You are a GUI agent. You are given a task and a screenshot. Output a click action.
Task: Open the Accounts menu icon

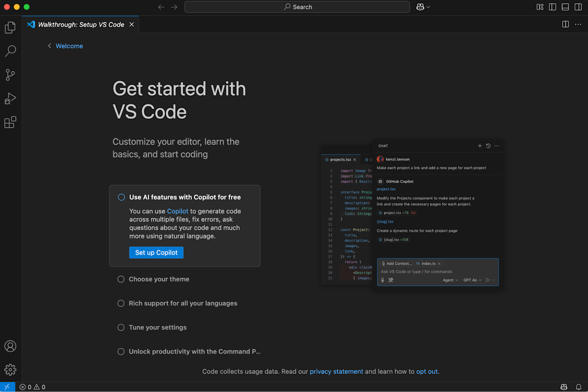[10, 346]
